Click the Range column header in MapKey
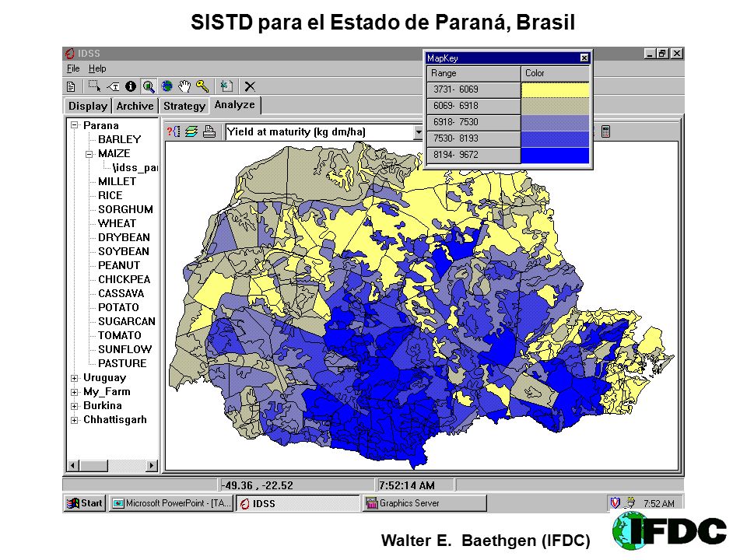Screen dimensions: 747x560 474,73
